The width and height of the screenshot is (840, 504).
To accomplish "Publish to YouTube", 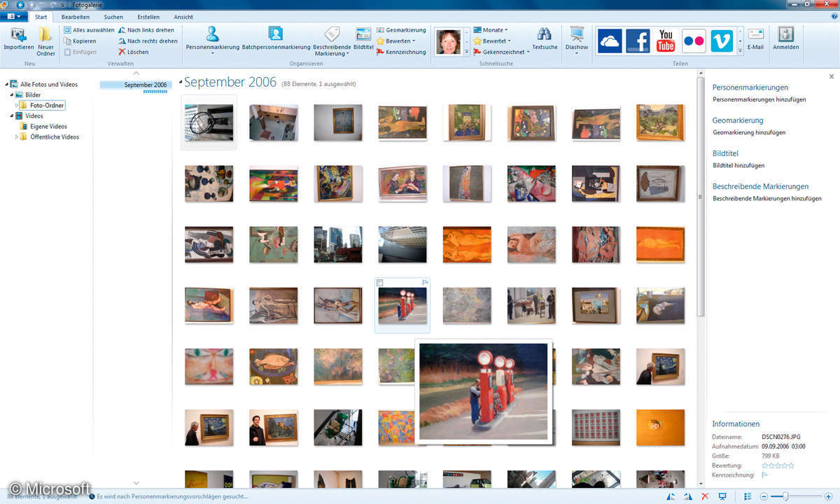I will click(x=666, y=41).
